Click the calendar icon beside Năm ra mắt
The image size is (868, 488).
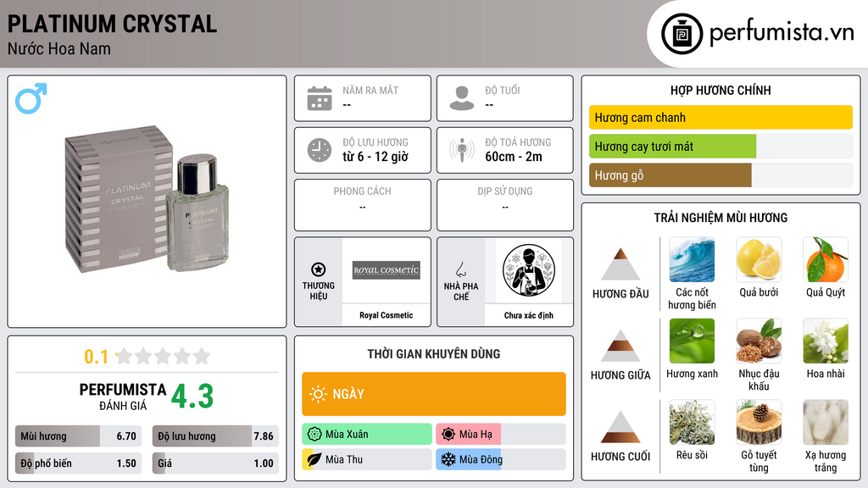(320, 98)
